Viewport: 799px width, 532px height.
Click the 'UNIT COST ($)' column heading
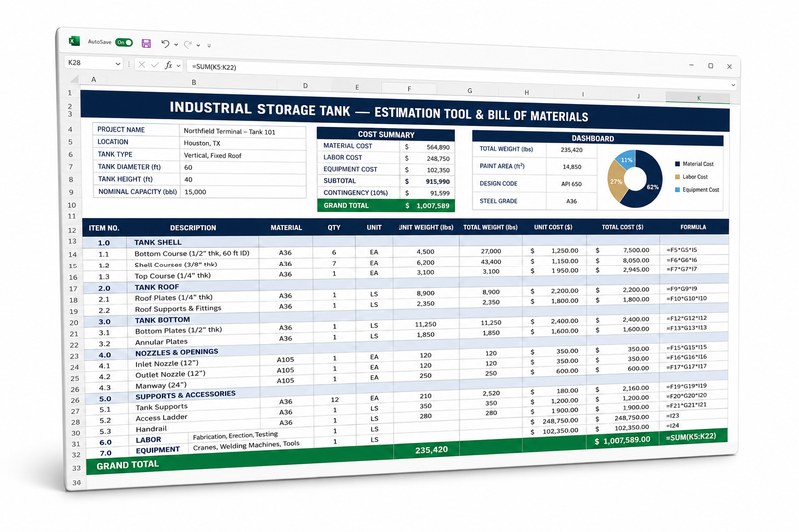[x=553, y=227]
